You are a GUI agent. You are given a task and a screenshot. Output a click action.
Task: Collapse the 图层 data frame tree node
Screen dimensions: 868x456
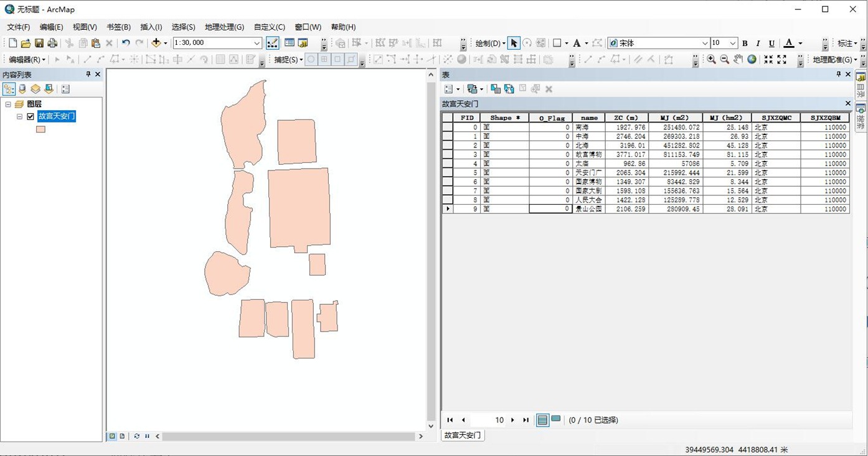pos(8,105)
